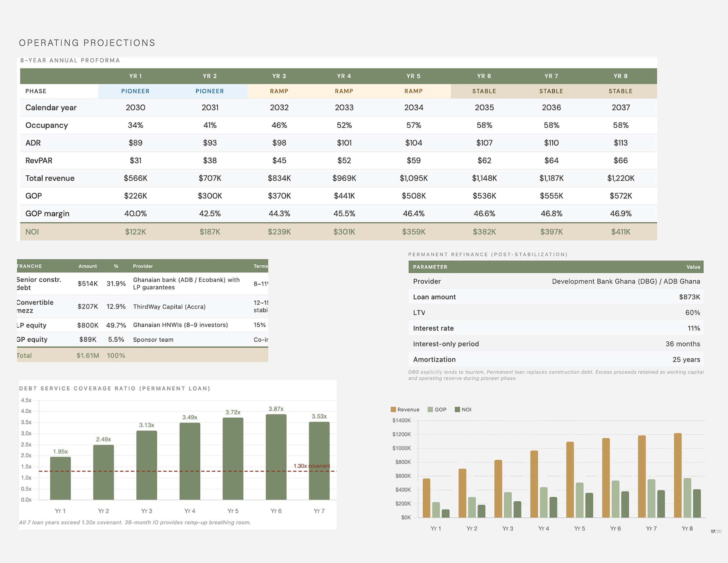The width and height of the screenshot is (728, 563).
Task: Click GOP value $226K
Action: [135, 196]
